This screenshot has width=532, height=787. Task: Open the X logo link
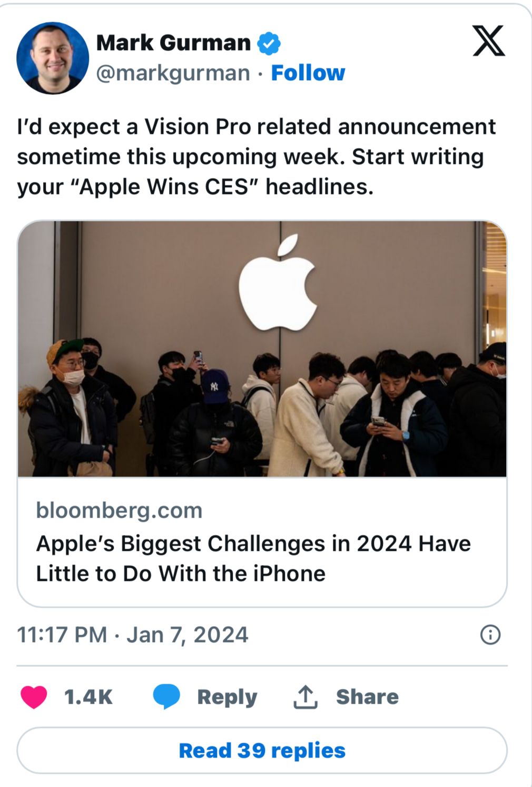click(488, 41)
